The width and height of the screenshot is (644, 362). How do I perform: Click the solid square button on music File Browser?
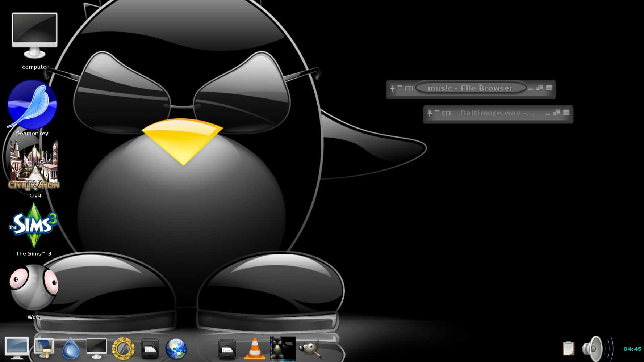pyautogui.click(x=549, y=88)
